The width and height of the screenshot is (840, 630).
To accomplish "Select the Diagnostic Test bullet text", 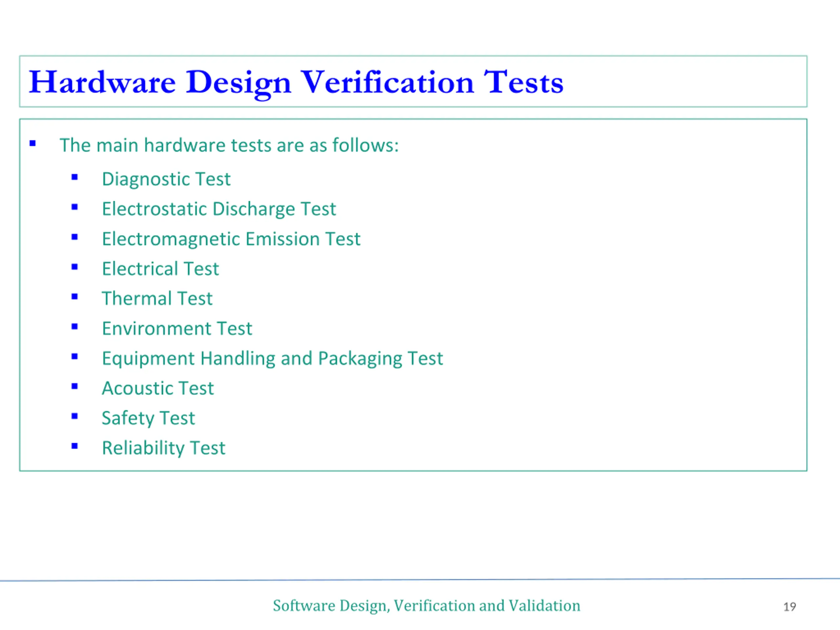I will click(x=166, y=179).
